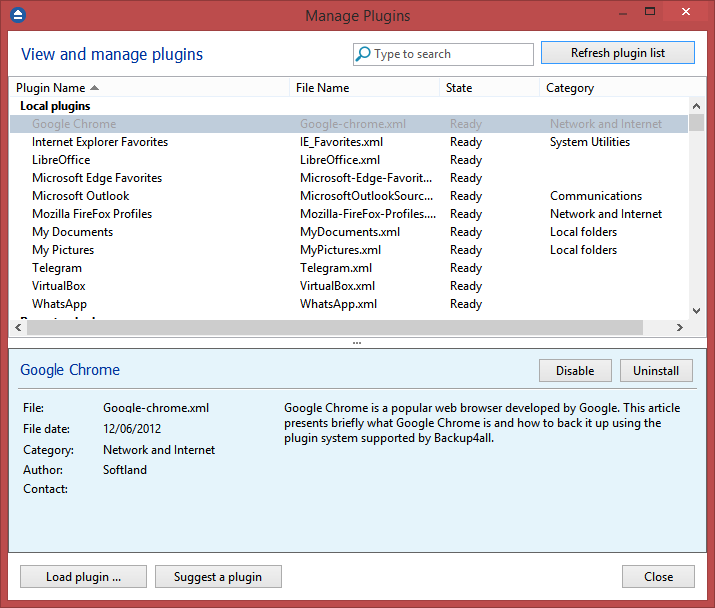The image size is (715, 608).
Task: Click the Communications category cell
Action: pos(596,196)
